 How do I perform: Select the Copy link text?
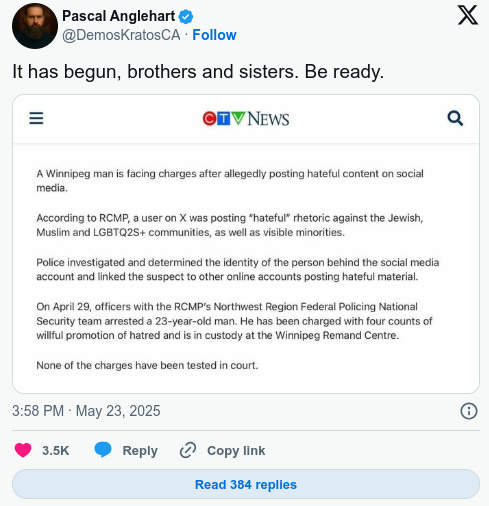pyautogui.click(x=236, y=451)
